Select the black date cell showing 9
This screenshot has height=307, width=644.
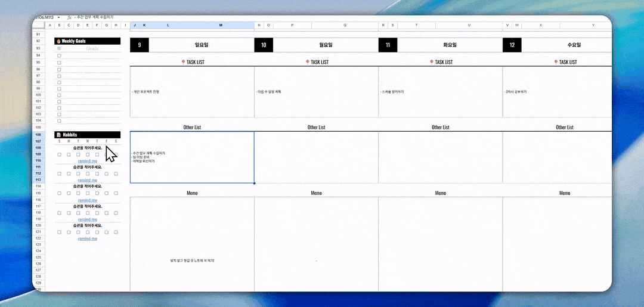coord(139,45)
